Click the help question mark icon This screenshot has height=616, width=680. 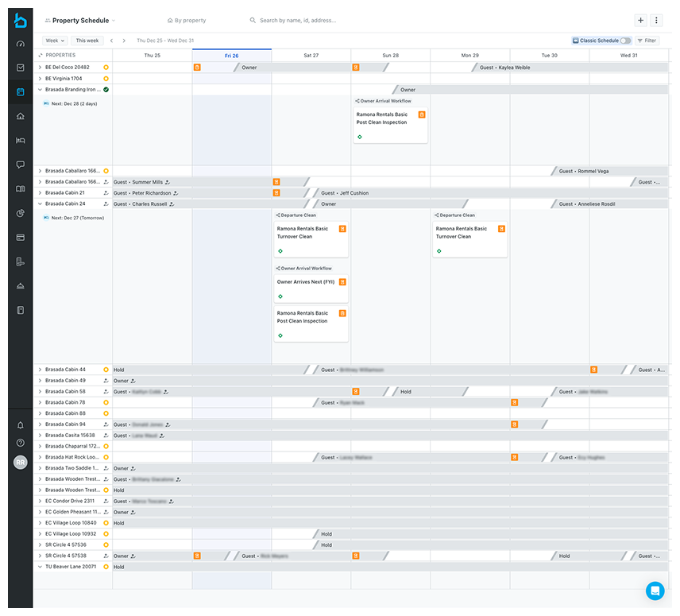tap(21, 443)
